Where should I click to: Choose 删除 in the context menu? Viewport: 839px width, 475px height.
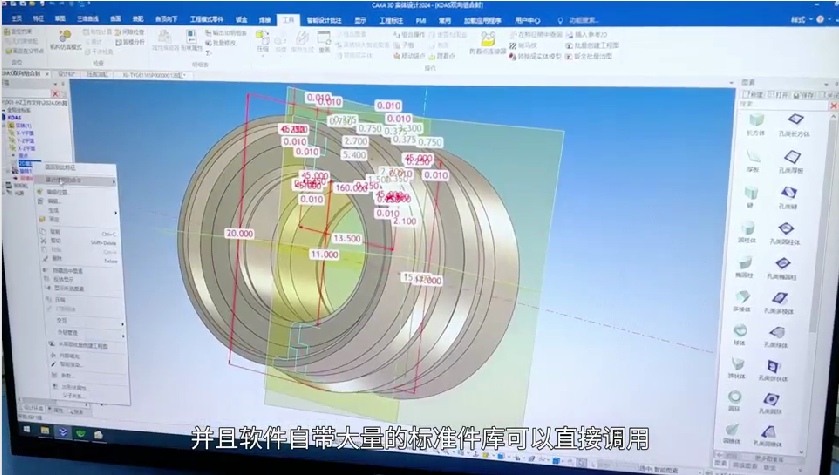point(57,257)
